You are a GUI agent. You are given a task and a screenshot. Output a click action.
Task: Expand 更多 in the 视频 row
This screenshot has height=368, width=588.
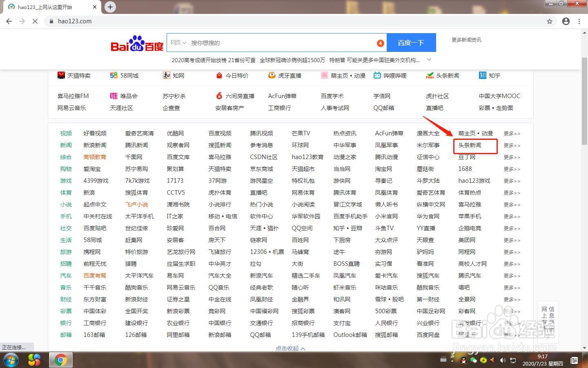pyautogui.click(x=512, y=133)
